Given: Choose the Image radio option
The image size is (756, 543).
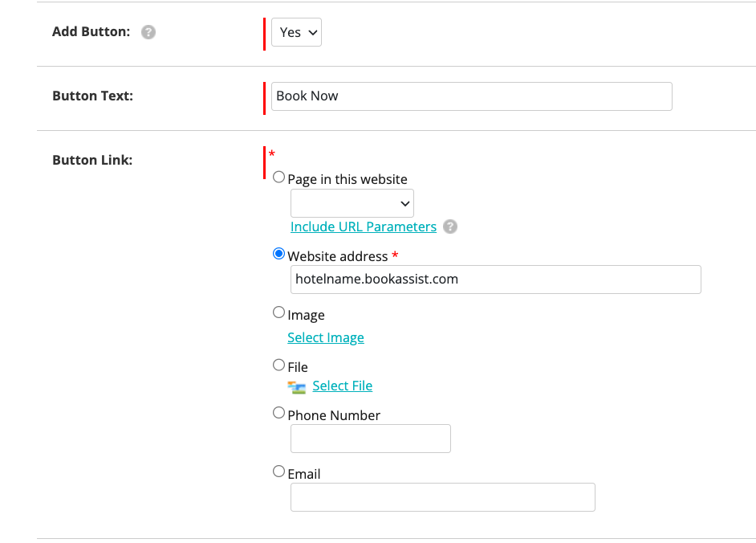Looking at the screenshot, I should [x=278, y=312].
